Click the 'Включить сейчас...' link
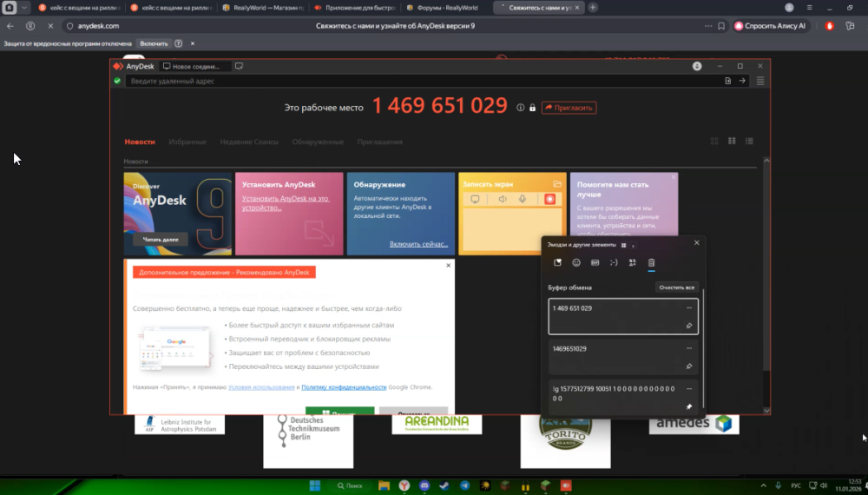Viewport: 868px width, 495px height. (418, 244)
